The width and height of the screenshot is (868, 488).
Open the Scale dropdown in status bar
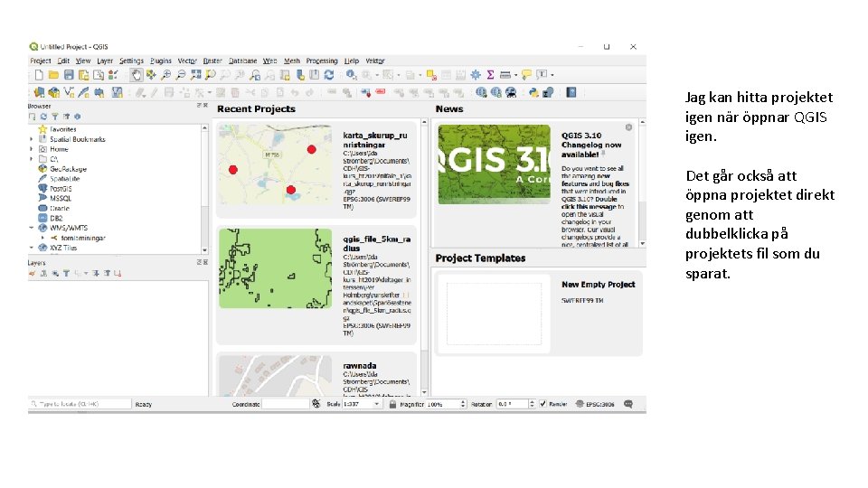[377, 405]
